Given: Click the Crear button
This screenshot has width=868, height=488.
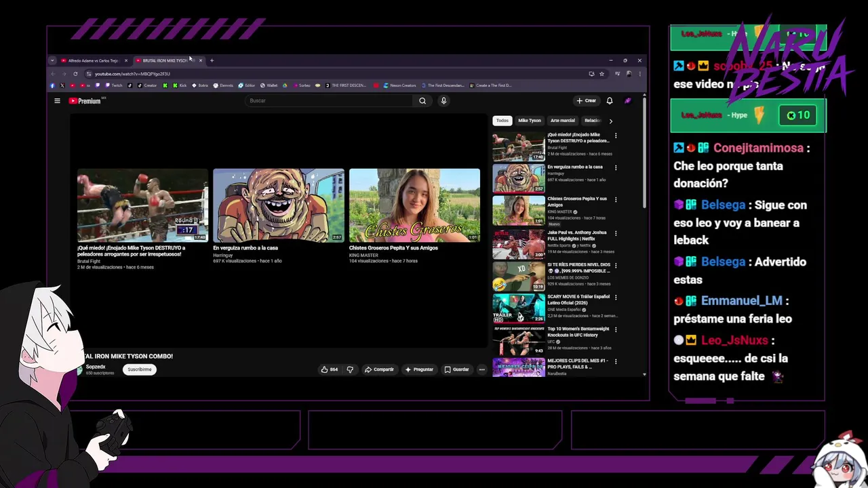Looking at the screenshot, I should click(x=587, y=100).
